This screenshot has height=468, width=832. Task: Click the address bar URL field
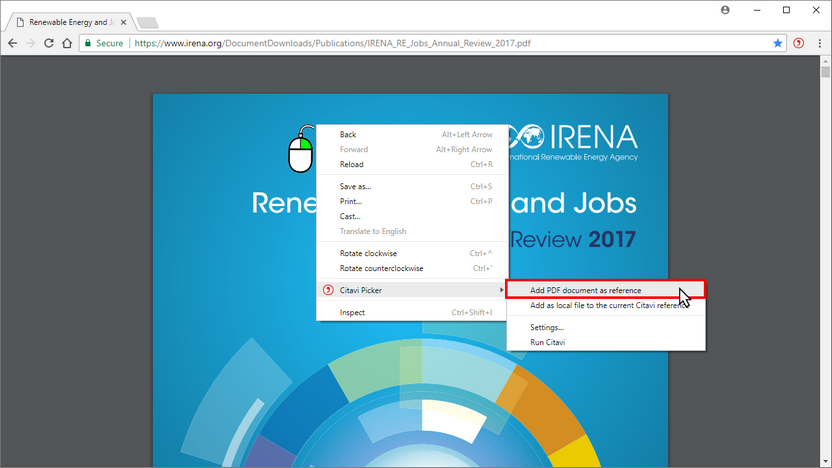click(x=451, y=43)
